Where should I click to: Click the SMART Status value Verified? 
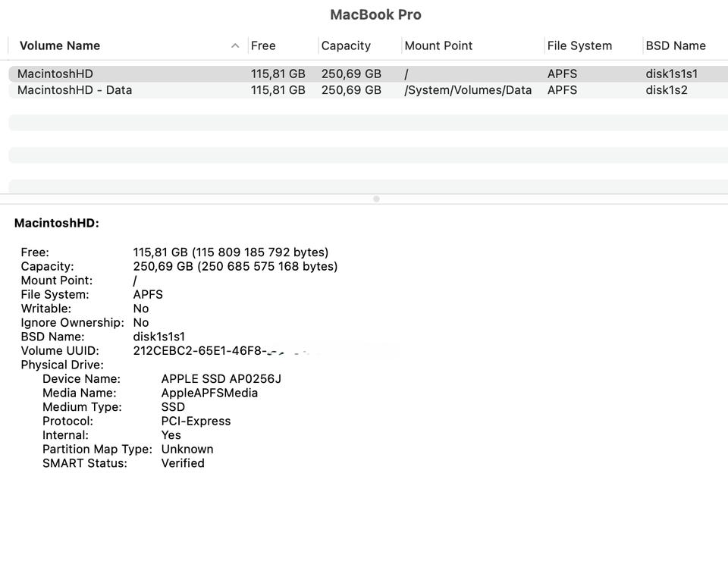(x=183, y=463)
